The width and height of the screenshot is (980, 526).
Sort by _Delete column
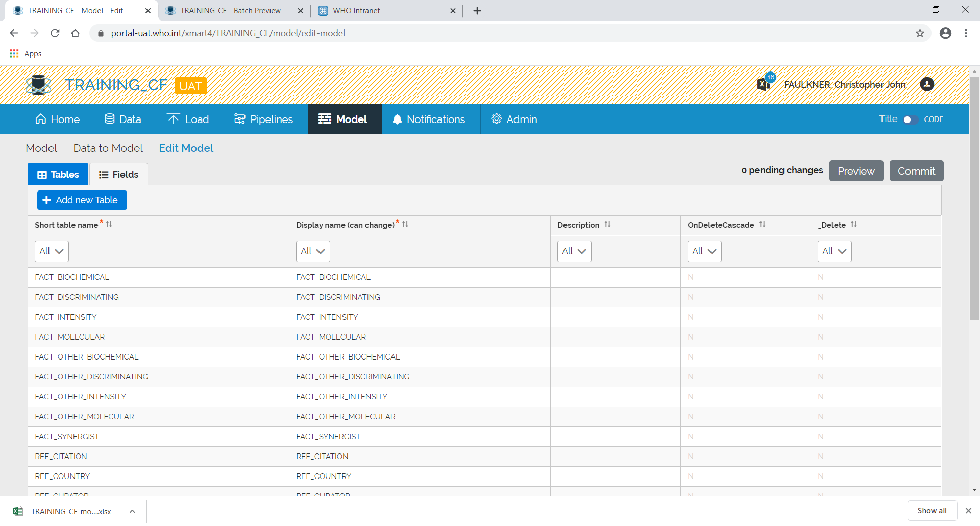pos(854,224)
